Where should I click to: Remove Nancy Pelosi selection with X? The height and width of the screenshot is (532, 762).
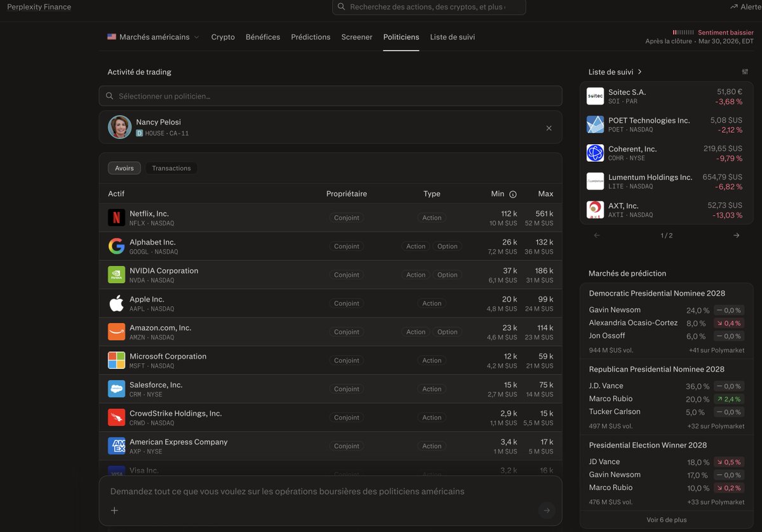[549, 128]
